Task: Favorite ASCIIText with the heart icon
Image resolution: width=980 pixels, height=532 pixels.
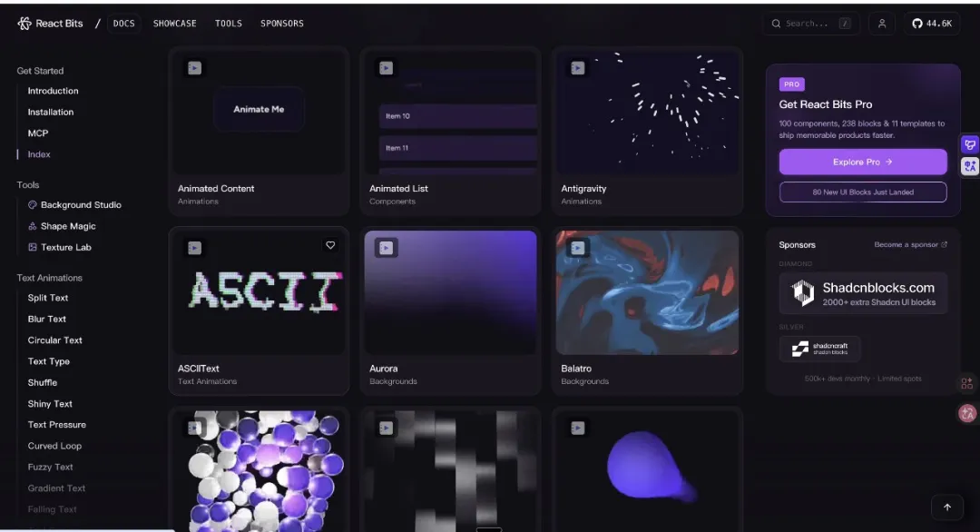Action: pyautogui.click(x=330, y=245)
